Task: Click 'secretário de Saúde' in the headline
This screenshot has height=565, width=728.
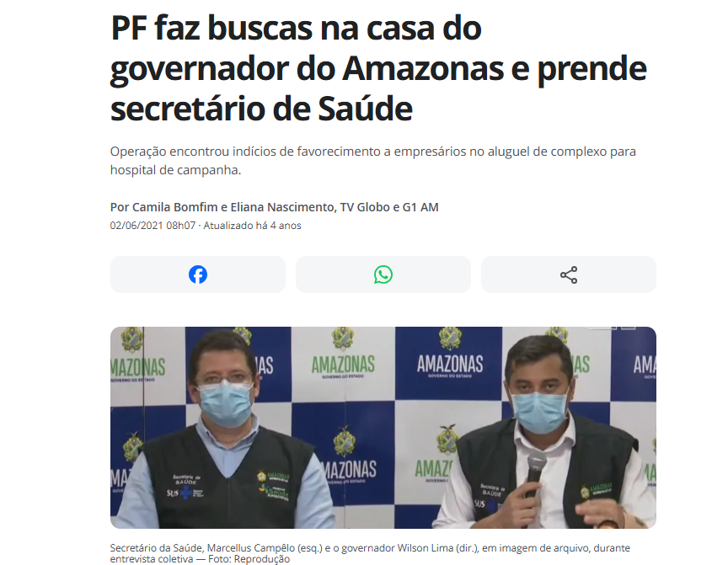Action: click(261, 109)
